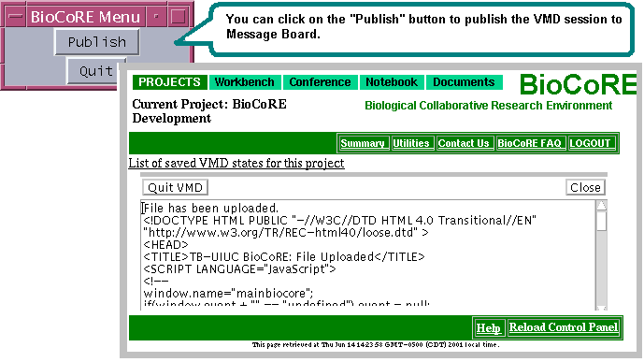Click the Contact Us link
The width and height of the screenshot is (644, 362).
click(465, 143)
